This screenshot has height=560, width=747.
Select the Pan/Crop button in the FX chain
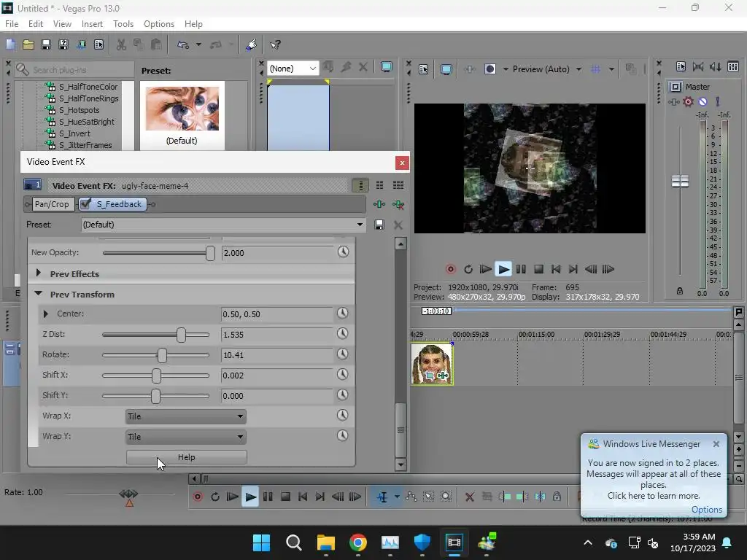52,204
